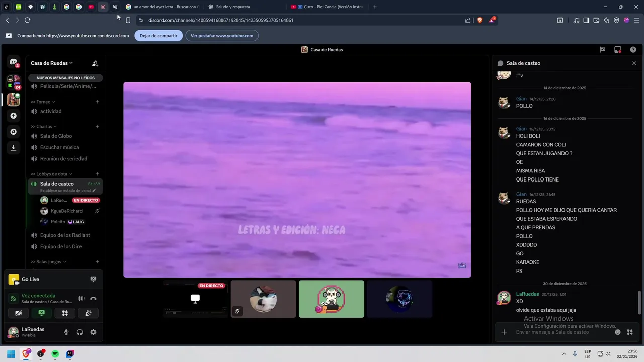Open the soundboard button in the voice panel
Image resolution: width=644 pixels, height=362 pixels.
pos(88,313)
